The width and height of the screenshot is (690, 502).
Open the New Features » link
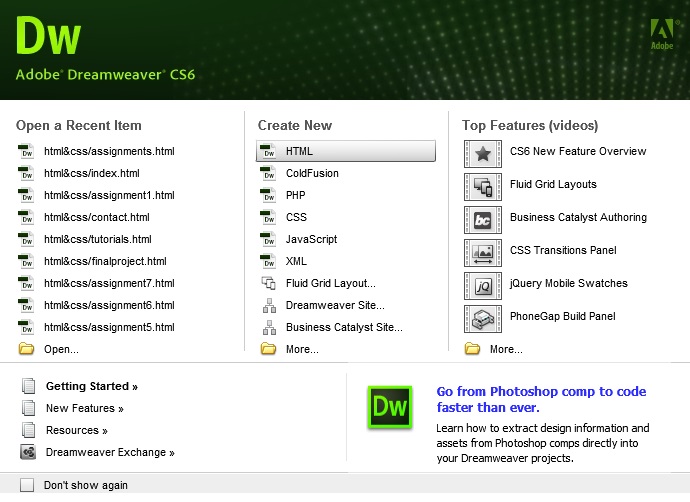click(x=84, y=408)
